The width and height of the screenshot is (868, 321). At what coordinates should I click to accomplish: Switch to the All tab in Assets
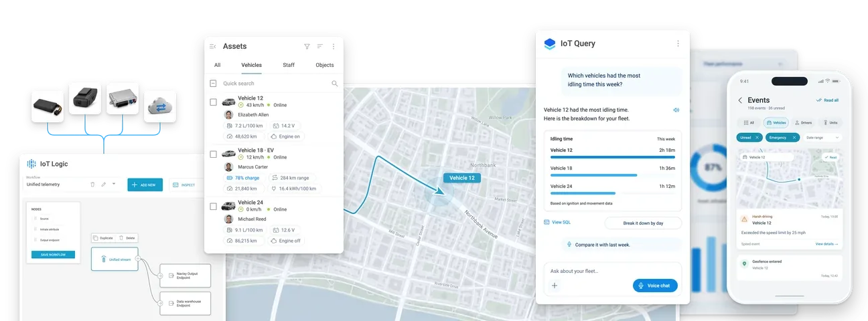click(217, 66)
